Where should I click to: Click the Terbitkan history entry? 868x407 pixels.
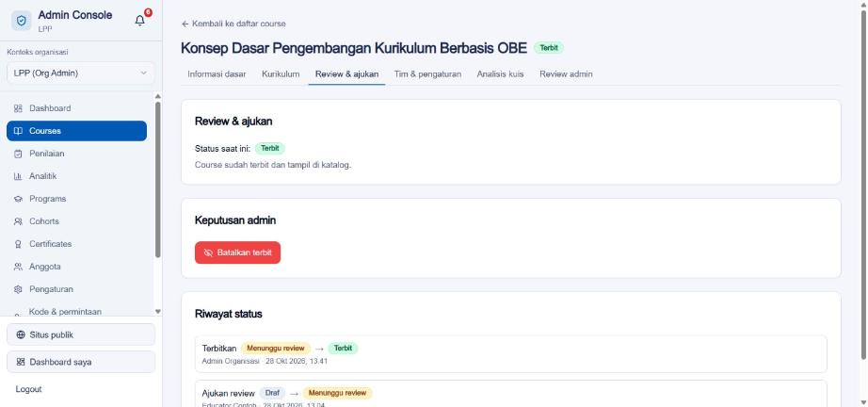(511, 354)
